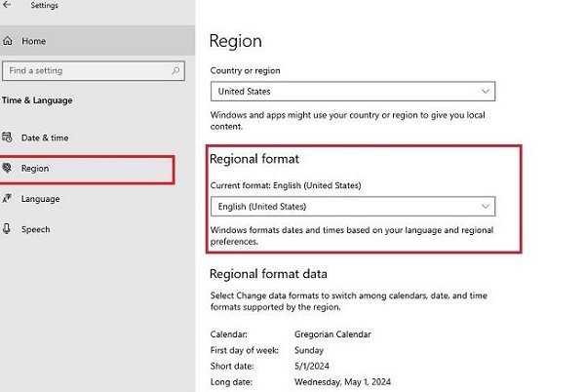
Task: Click the Regional format data heading
Action: pyautogui.click(x=268, y=274)
